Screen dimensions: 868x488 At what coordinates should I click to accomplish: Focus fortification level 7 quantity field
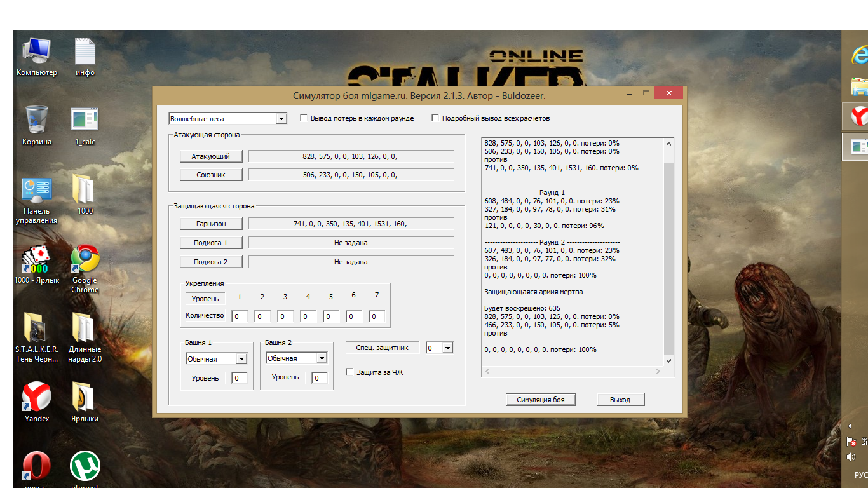point(377,316)
